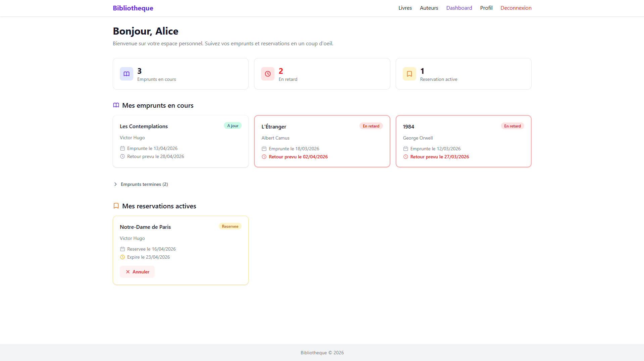644x361 pixels.
Task: Click the yellow bookmark icon on Reservation card
Action: click(x=409, y=74)
